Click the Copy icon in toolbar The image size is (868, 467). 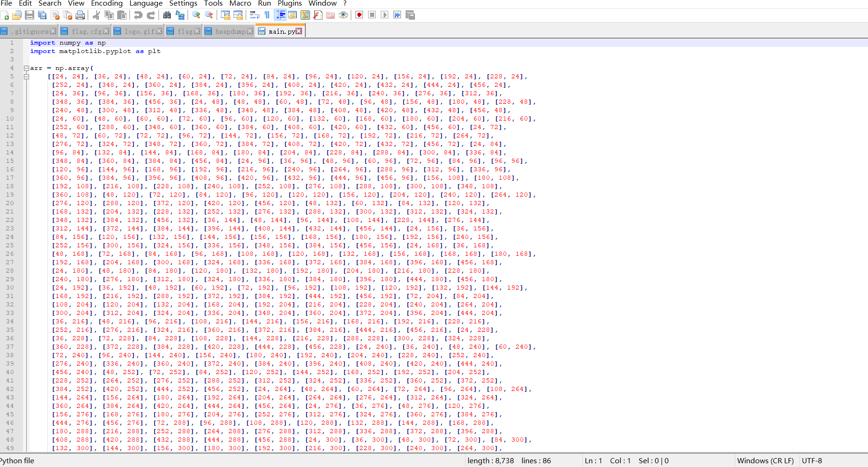click(x=109, y=15)
